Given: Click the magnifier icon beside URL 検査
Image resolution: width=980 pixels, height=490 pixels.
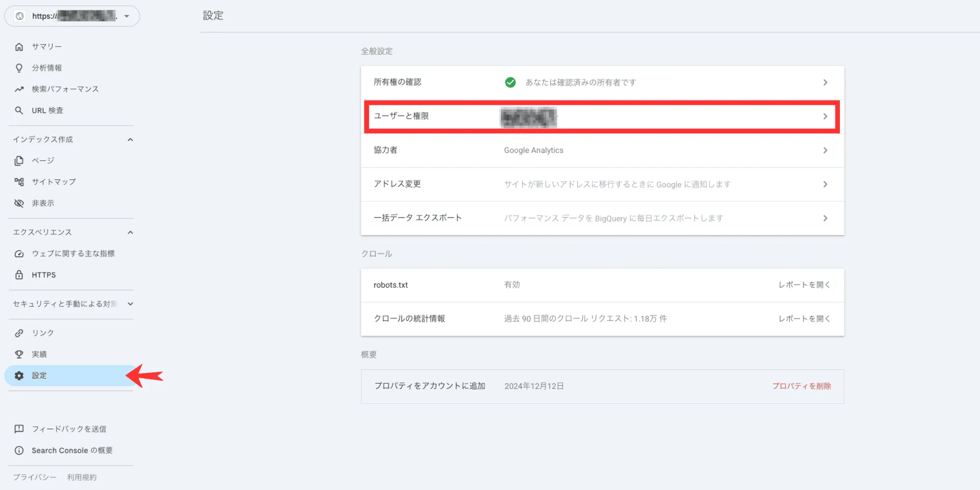Looking at the screenshot, I should [x=19, y=111].
